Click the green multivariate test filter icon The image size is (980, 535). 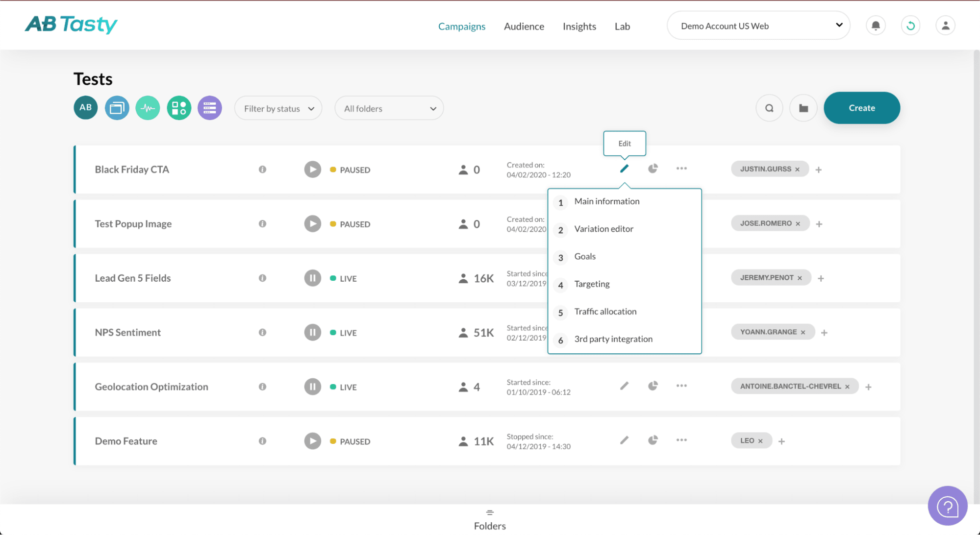178,108
